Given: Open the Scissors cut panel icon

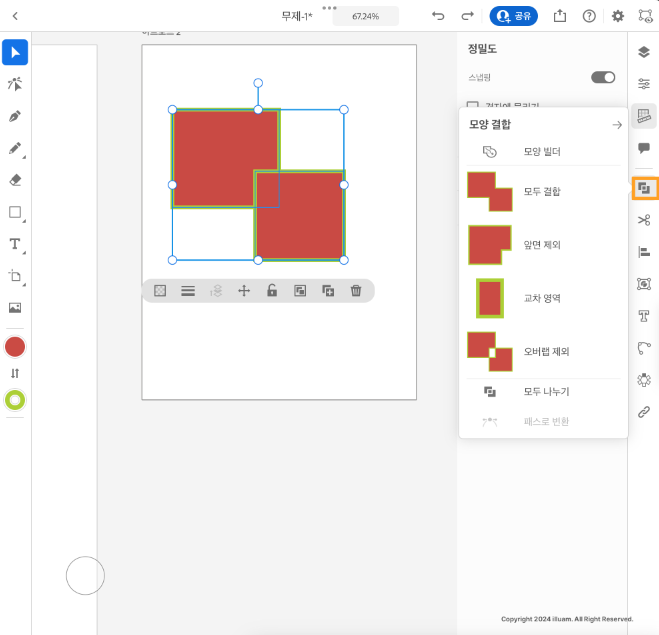Looking at the screenshot, I should [x=644, y=220].
